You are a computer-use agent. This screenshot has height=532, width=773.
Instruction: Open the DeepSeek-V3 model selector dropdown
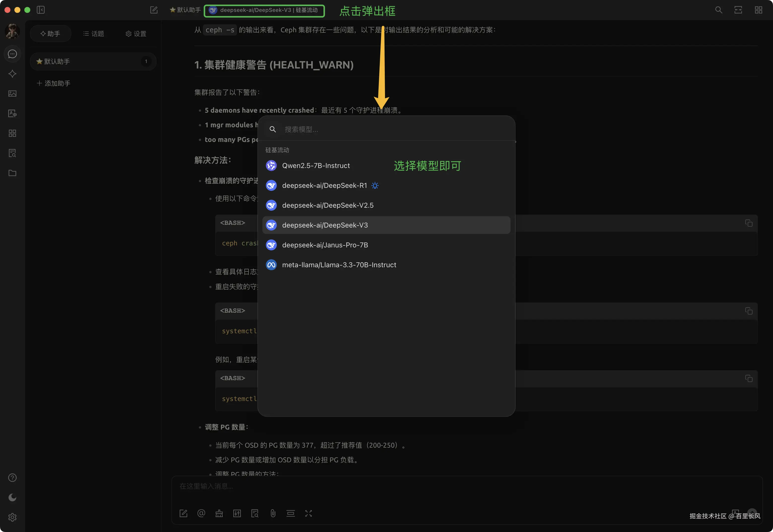click(264, 10)
